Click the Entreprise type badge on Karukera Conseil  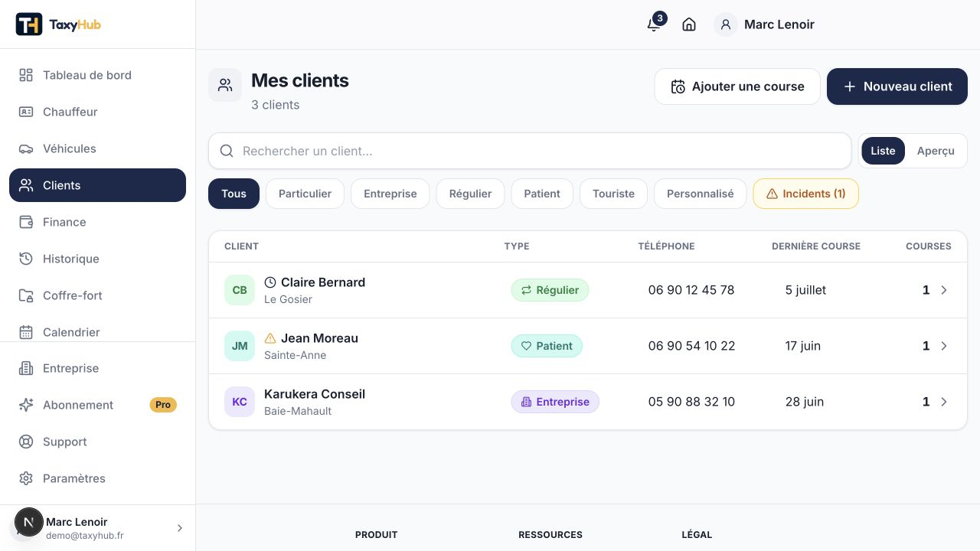(x=555, y=402)
